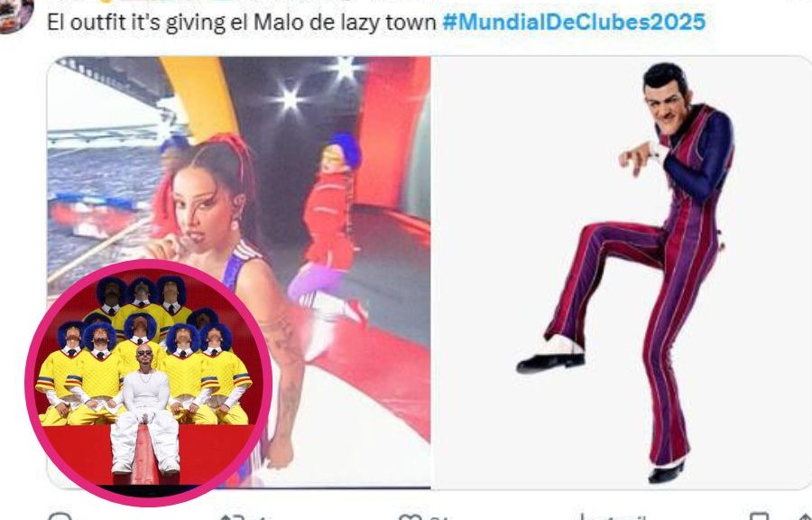Open the left photo of the singer

coord(239,273)
